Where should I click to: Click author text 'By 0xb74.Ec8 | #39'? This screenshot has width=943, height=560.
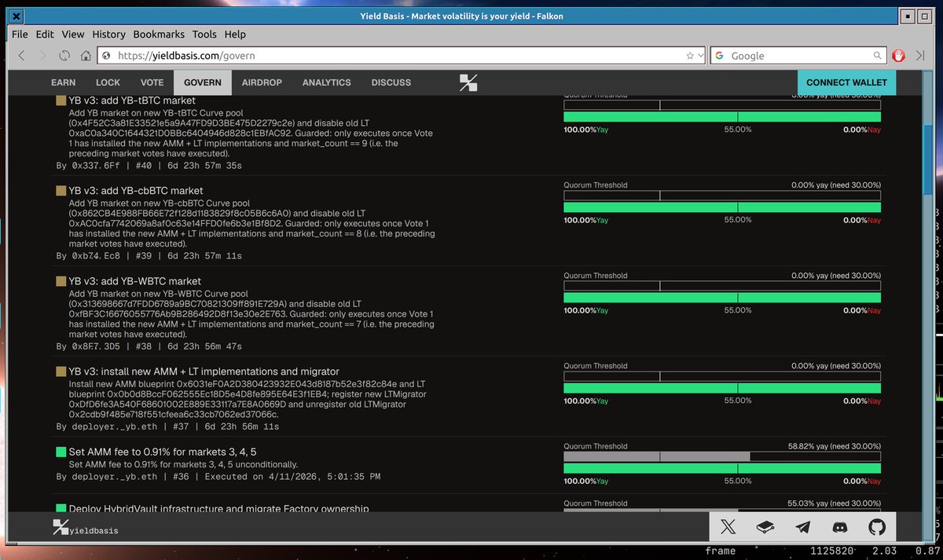pyautogui.click(x=105, y=256)
